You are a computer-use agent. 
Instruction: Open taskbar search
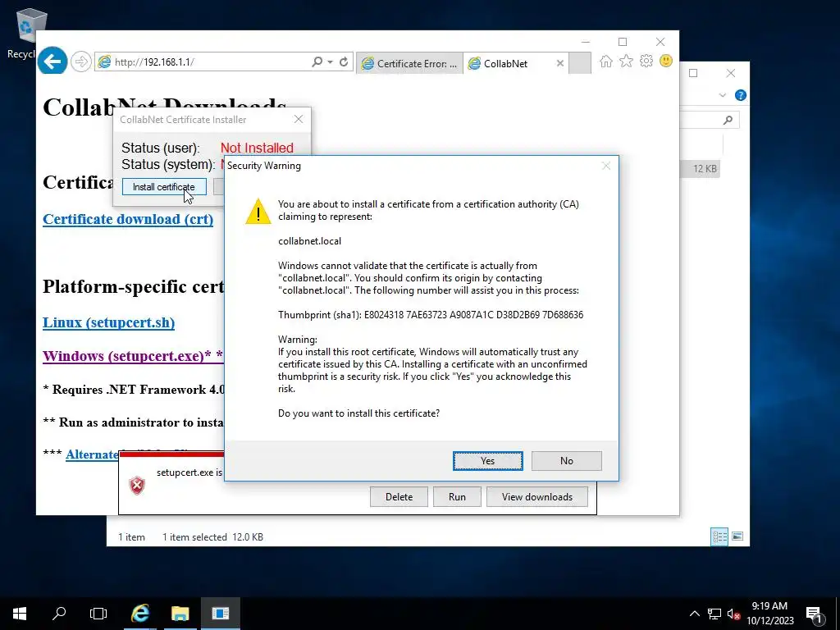click(x=59, y=614)
